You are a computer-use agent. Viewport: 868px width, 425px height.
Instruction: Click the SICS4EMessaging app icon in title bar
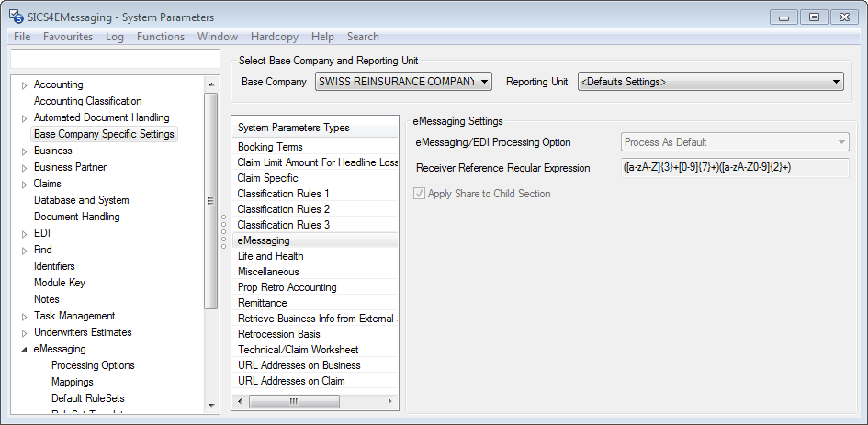(16, 17)
